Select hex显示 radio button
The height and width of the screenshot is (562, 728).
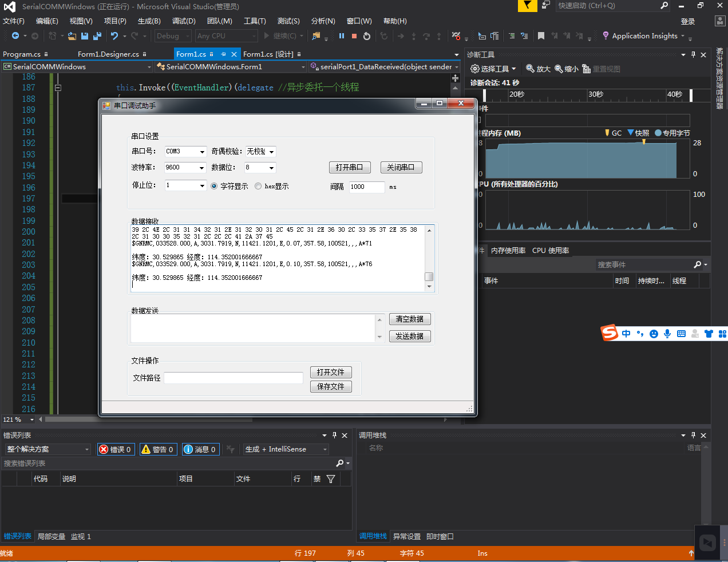(271, 186)
